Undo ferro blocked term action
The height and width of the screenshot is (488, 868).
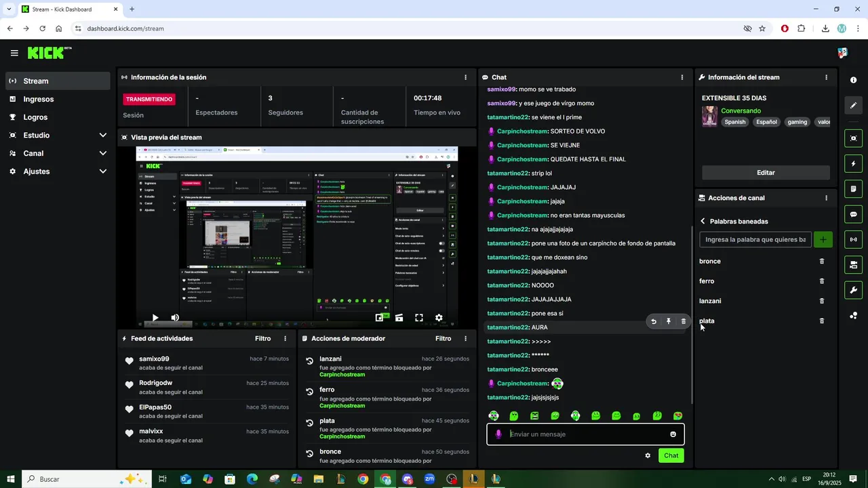tap(309, 392)
